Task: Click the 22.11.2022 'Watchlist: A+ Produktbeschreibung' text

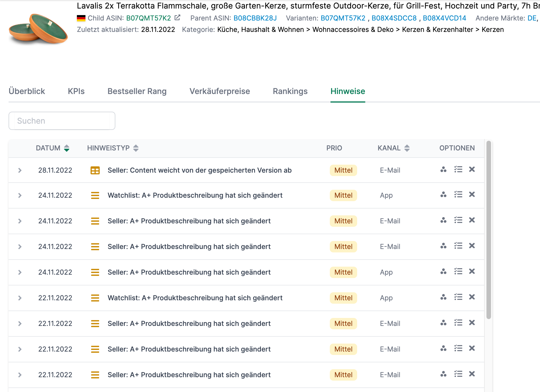Action: 195,298
